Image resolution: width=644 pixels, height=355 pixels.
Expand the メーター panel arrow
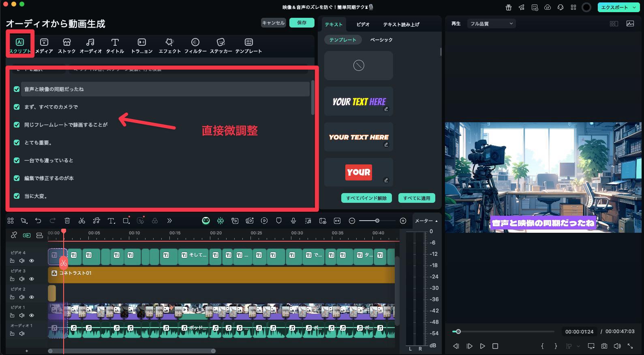[436, 221]
